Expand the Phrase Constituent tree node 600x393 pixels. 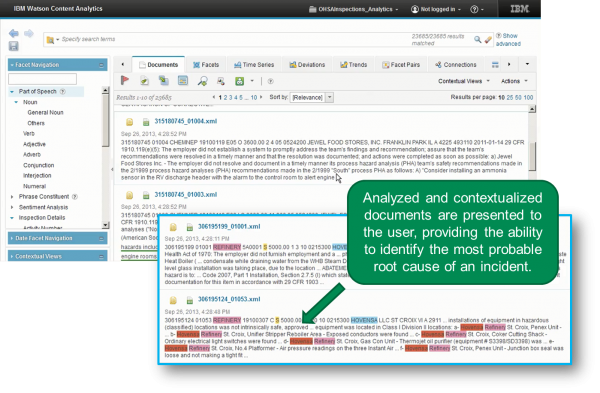click(x=12, y=197)
